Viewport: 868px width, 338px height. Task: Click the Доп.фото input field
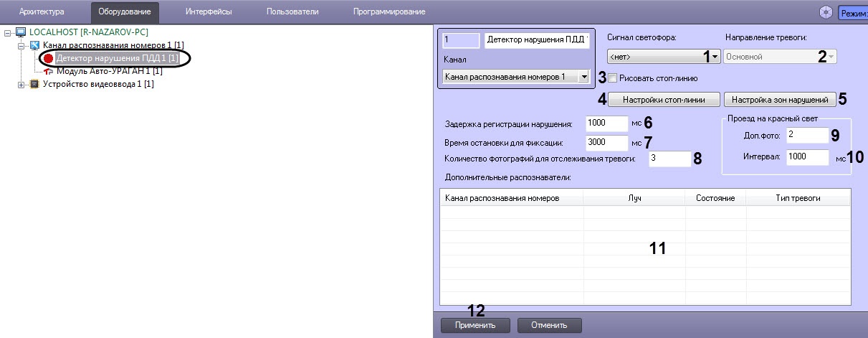point(807,134)
